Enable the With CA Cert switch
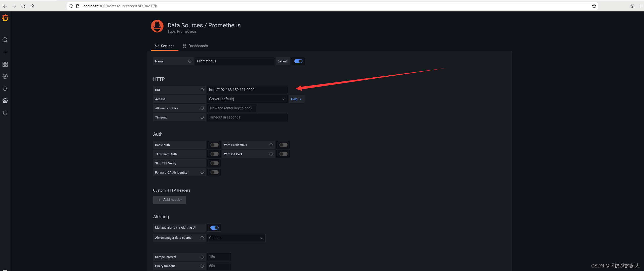 tap(283, 154)
